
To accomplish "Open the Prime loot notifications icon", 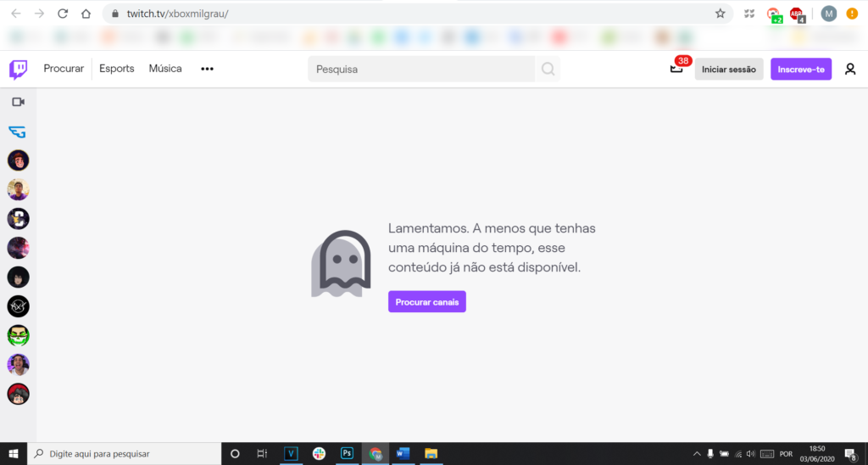I will coord(676,70).
